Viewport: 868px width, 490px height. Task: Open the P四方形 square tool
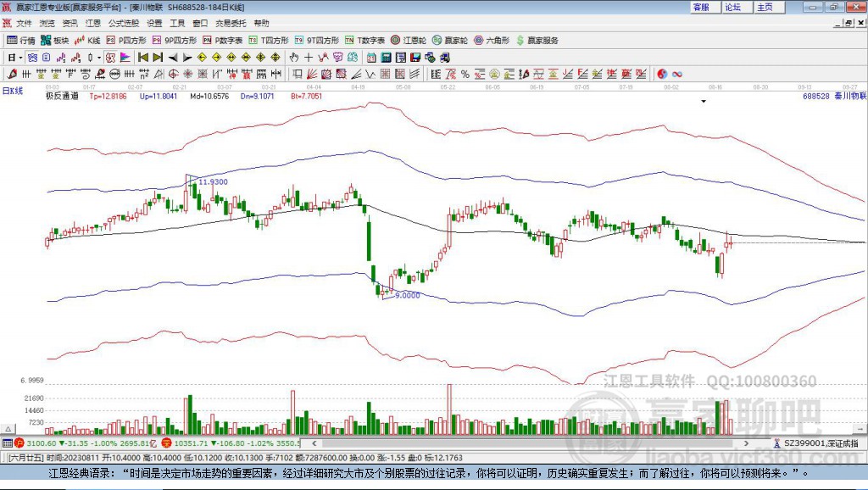126,41
